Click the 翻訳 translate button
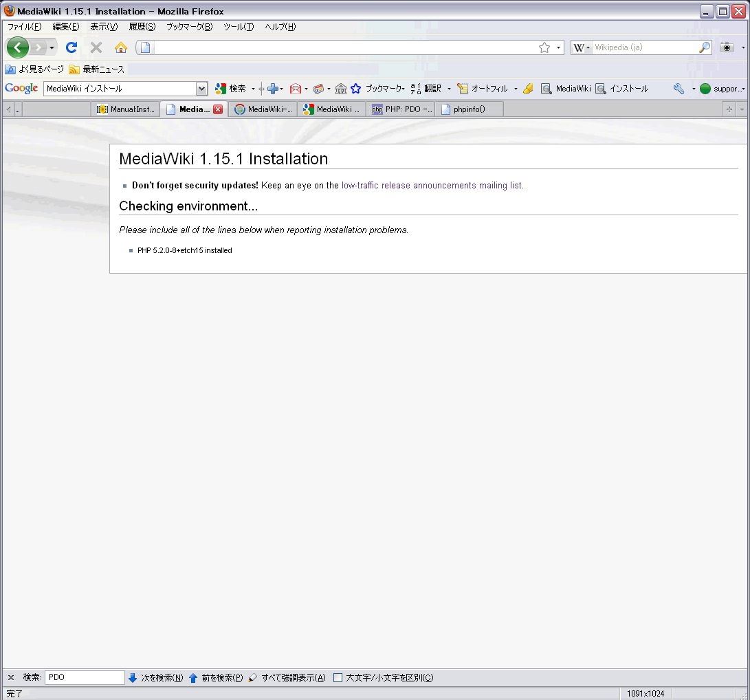This screenshot has height=700, width=750. pos(426,89)
